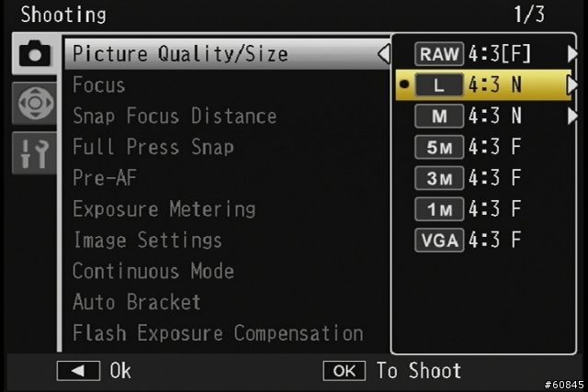The width and height of the screenshot is (588, 392).
Task: Open the Key Custom directional-pad tab icon
Action: pyautogui.click(x=35, y=103)
